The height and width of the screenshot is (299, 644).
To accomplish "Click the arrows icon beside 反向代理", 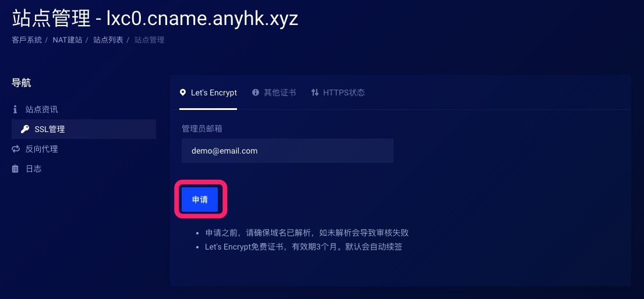I will tap(16, 149).
